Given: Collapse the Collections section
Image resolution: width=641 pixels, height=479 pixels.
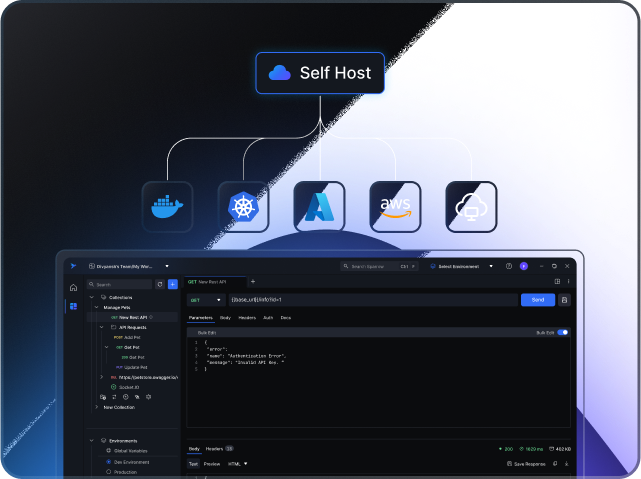Looking at the screenshot, I should coord(92,297).
